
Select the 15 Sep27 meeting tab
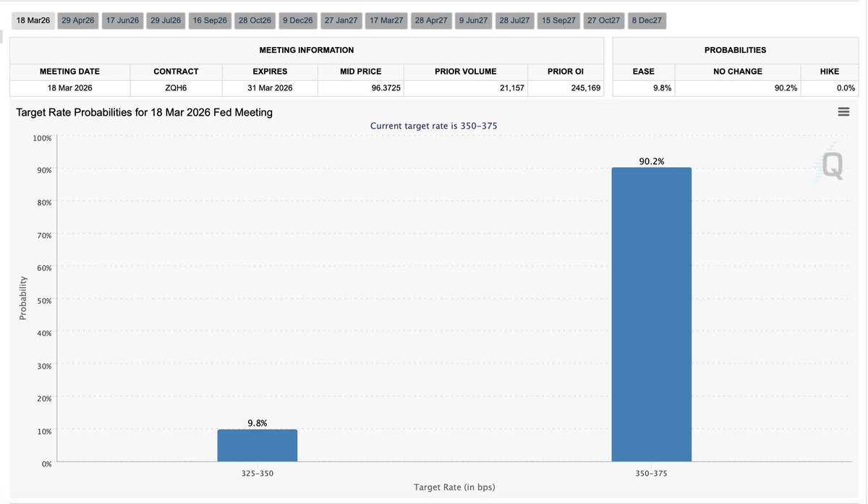click(560, 20)
